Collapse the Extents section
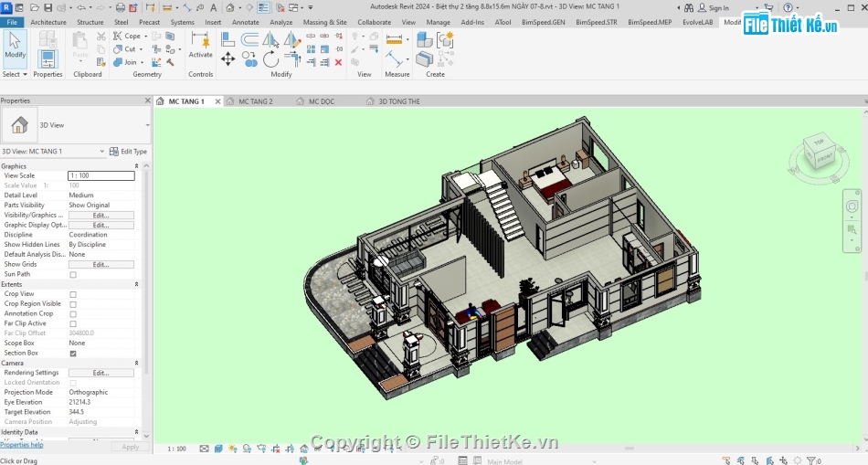The width and height of the screenshot is (868, 465). pos(136,284)
